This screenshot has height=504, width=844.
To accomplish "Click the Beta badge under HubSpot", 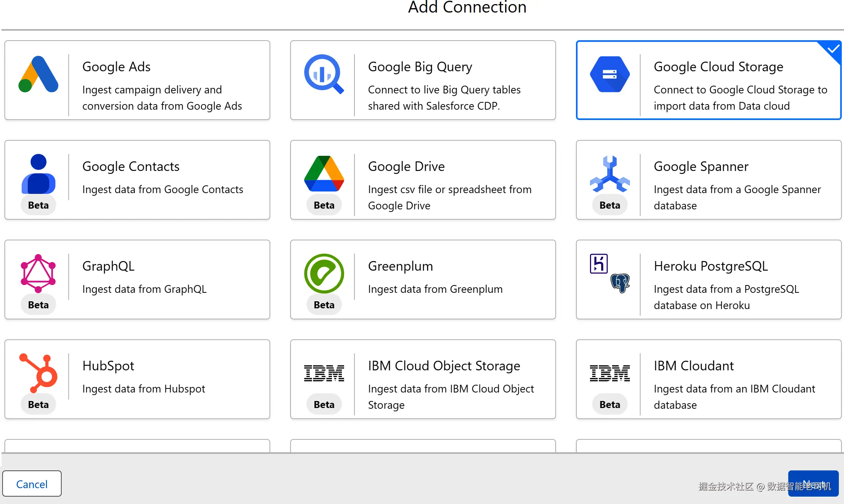I will (38, 404).
